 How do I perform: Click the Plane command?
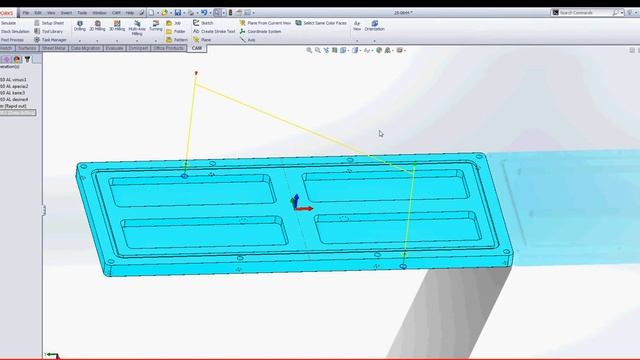tap(202, 40)
